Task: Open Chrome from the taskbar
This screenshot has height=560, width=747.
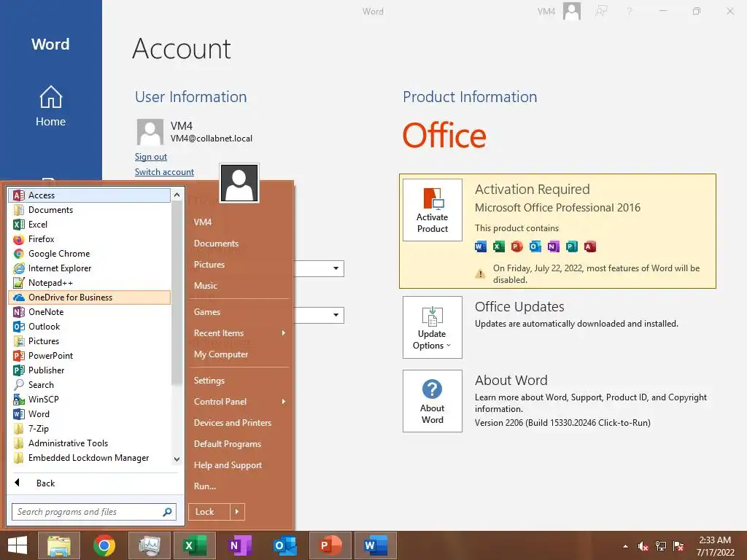Action: point(104,545)
